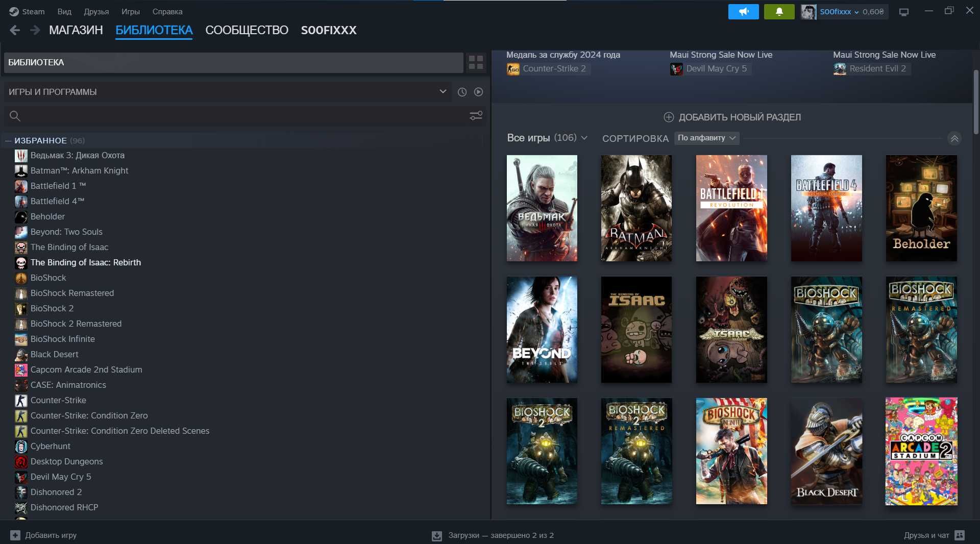Click Add New Shelf button
Viewport: 980px width, 544px height.
tap(732, 117)
